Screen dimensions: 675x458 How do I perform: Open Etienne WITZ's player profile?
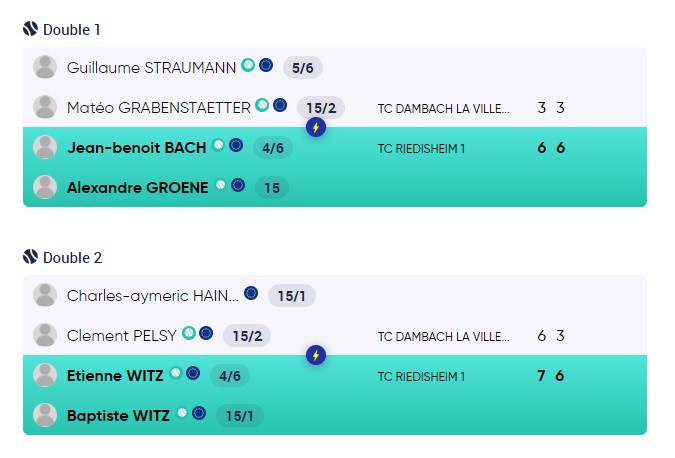115,376
